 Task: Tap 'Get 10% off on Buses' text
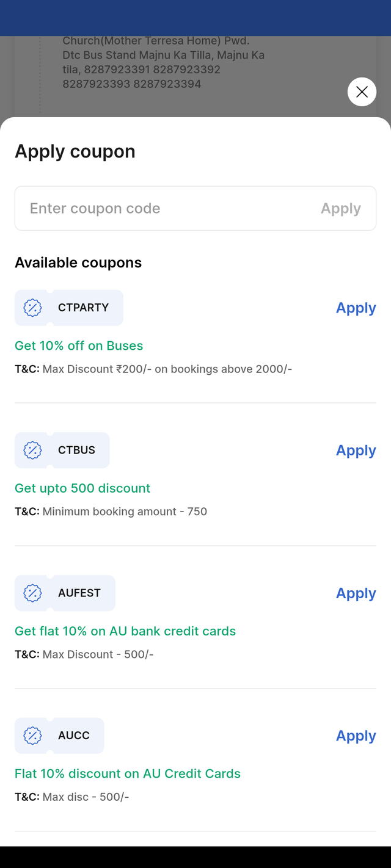pos(79,345)
